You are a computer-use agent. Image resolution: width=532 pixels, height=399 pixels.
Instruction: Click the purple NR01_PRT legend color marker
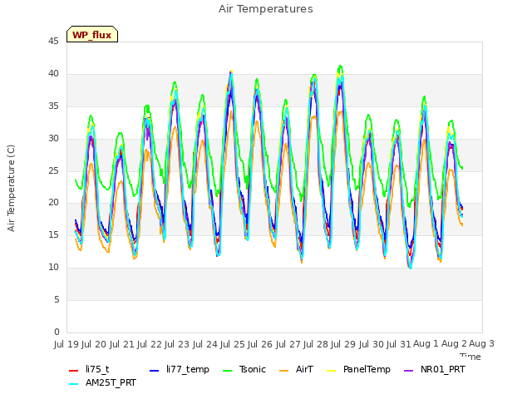click(x=408, y=371)
